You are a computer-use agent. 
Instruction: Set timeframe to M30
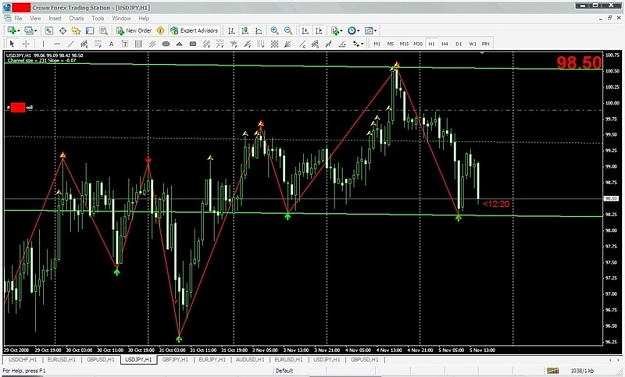click(x=418, y=44)
